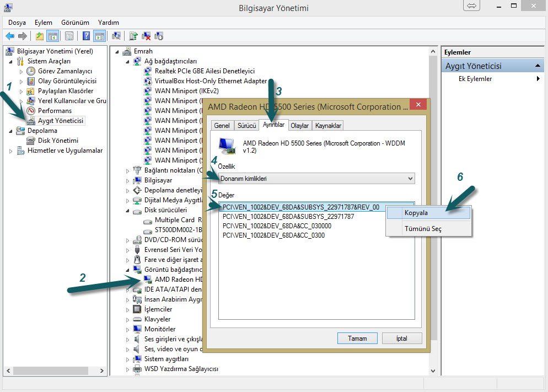Switch to the Sürücü tab
Screen dimensions: 548x392
(247, 125)
